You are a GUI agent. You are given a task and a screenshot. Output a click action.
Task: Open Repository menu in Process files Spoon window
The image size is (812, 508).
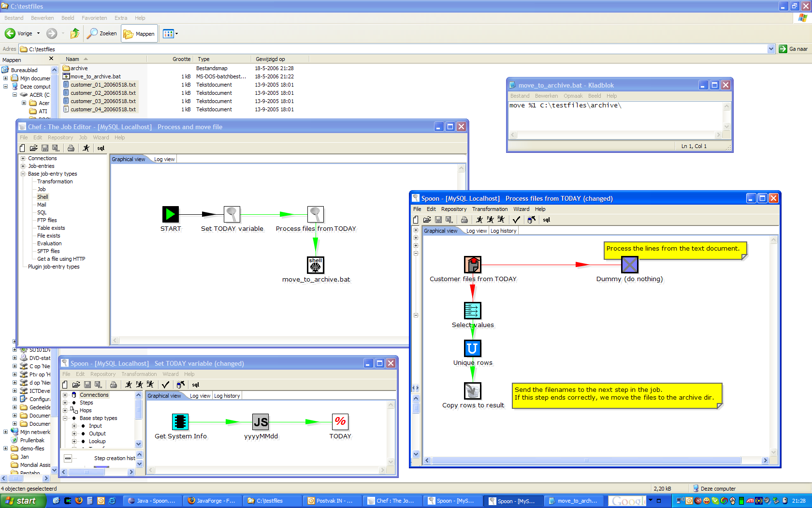coord(454,209)
